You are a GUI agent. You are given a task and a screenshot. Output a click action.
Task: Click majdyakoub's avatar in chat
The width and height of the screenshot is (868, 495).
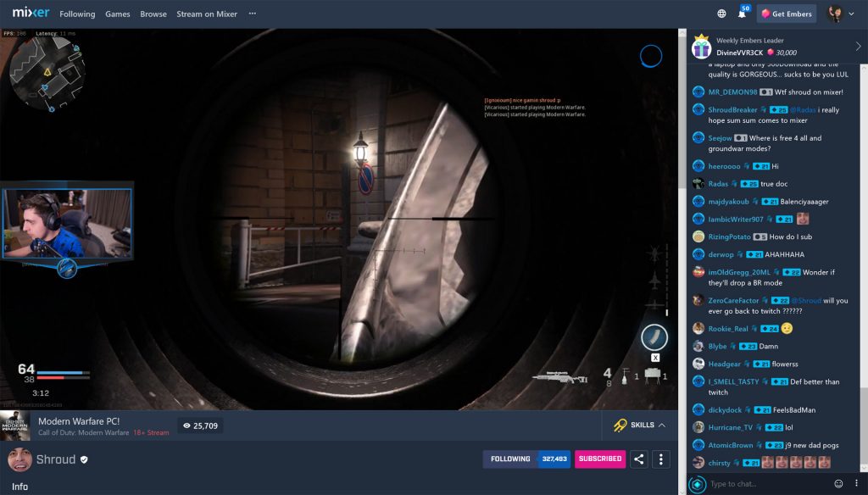(698, 202)
